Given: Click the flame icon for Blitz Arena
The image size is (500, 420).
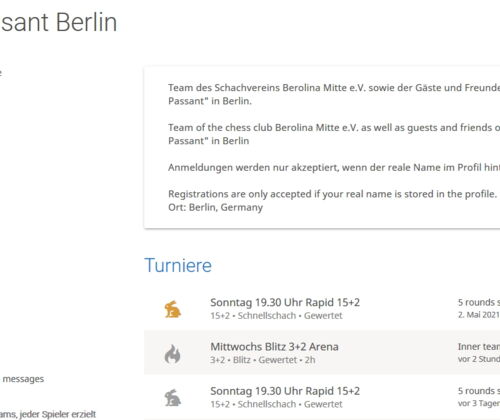Looking at the screenshot, I should pos(173,353).
